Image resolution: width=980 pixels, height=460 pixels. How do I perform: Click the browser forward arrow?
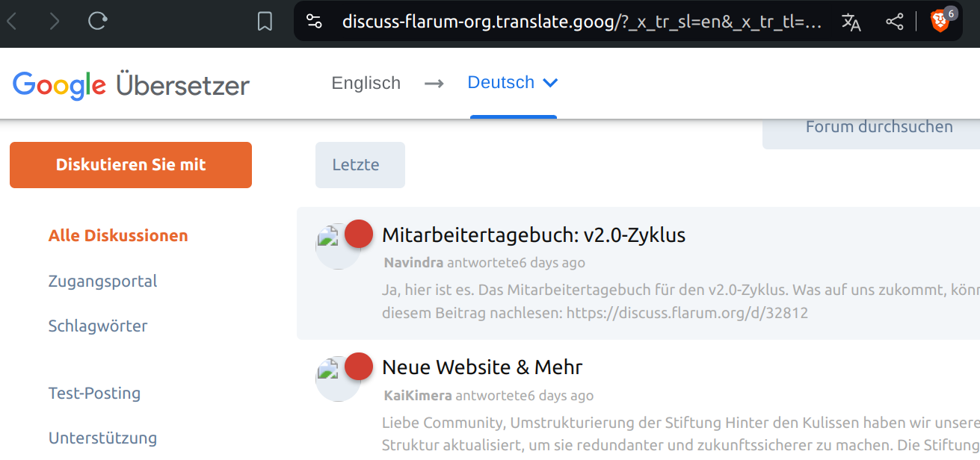55,22
